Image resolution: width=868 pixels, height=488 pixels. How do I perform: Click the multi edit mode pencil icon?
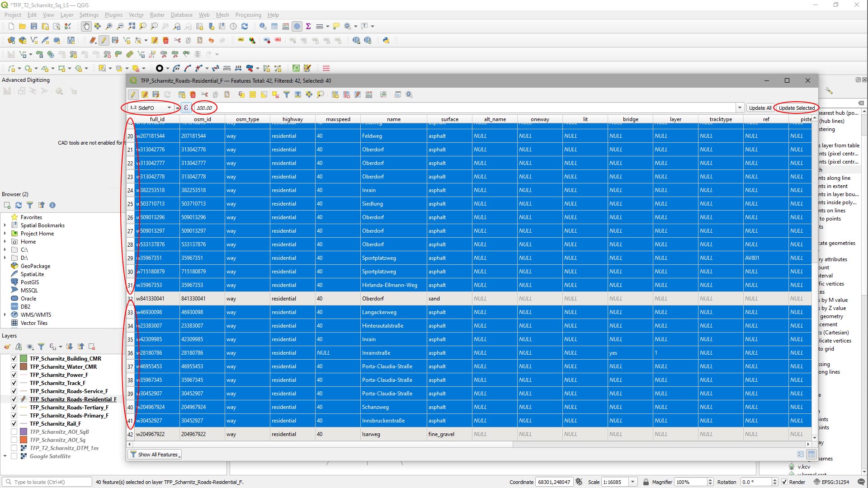coord(145,94)
